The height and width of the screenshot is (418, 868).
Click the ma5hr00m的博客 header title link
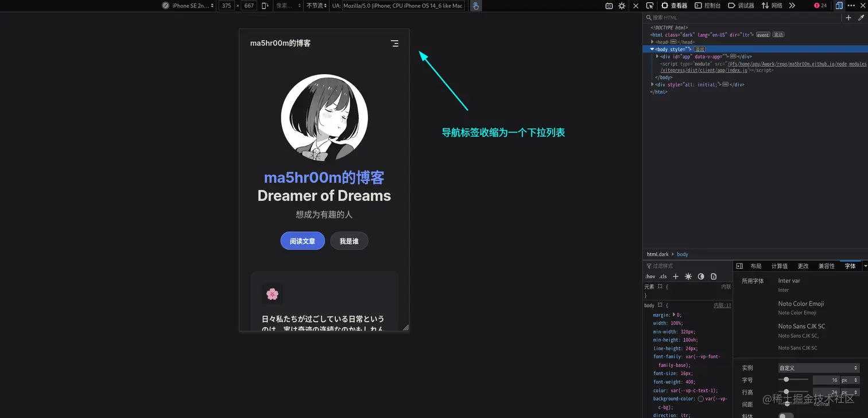coord(280,43)
